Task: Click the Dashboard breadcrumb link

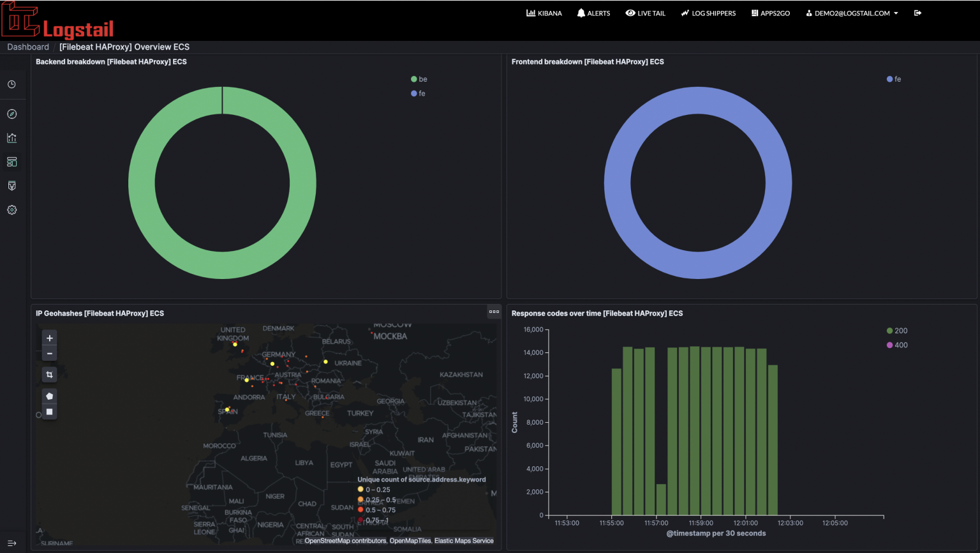Action: point(28,47)
